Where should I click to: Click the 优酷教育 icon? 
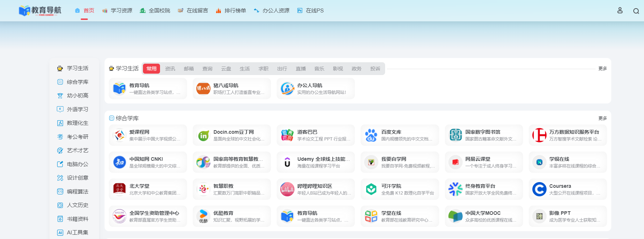pos(203,216)
